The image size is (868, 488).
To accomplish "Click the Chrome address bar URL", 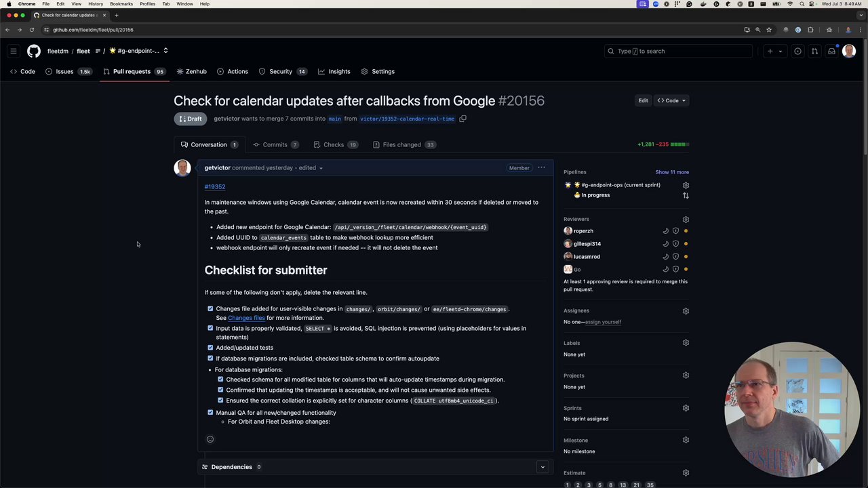I will (x=94, y=30).
